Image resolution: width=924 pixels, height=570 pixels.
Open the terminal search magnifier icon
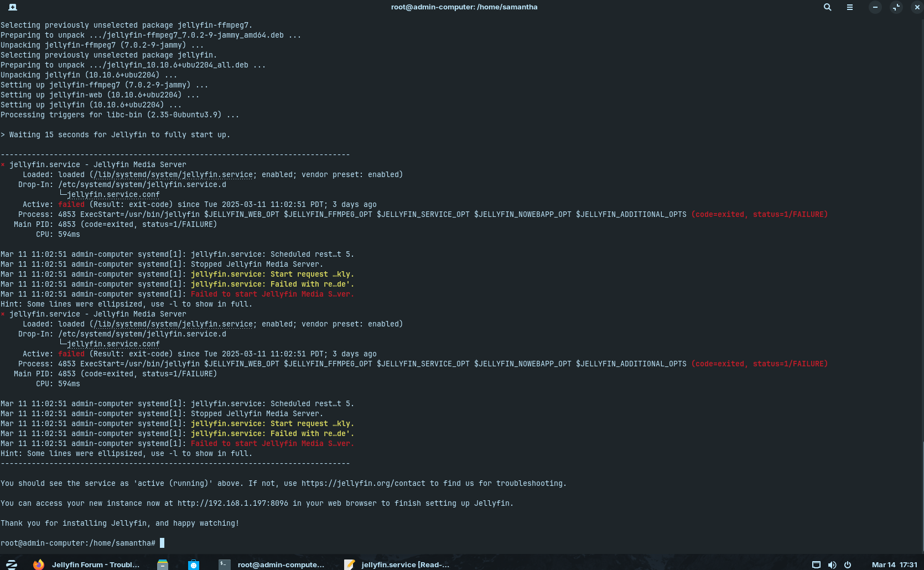coord(827,7)
